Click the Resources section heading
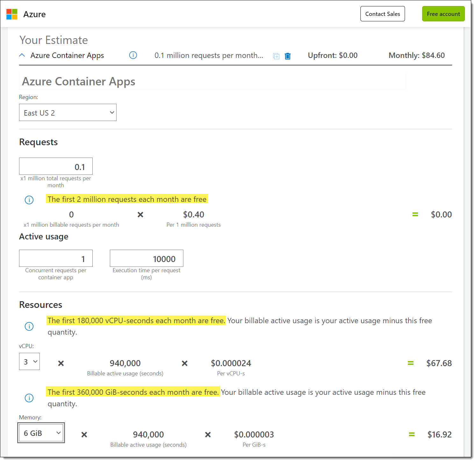476x462 pixels. 41,305
